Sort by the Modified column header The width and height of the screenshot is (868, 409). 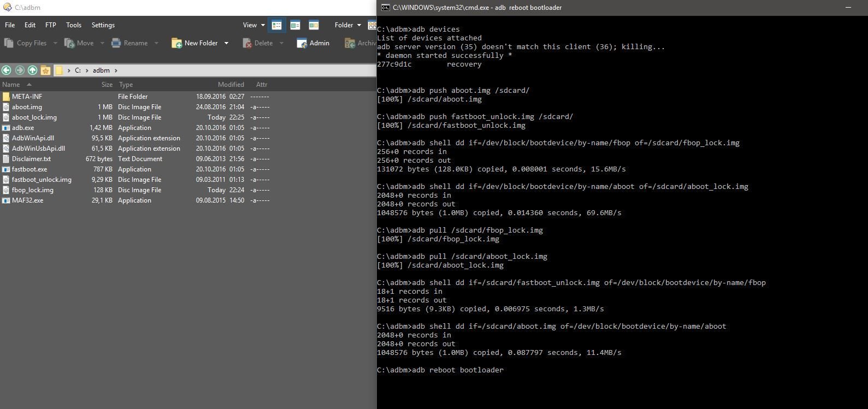click(231, 85)
